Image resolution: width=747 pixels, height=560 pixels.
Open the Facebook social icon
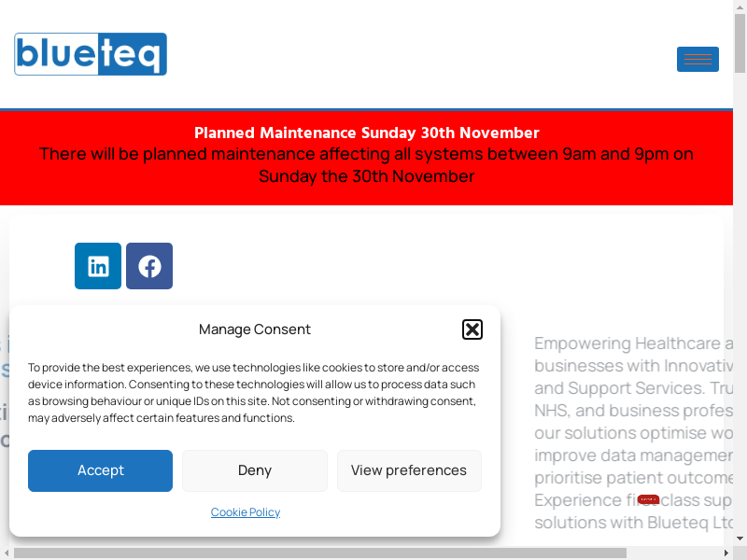pyautogui.click(x=149, y=266)
